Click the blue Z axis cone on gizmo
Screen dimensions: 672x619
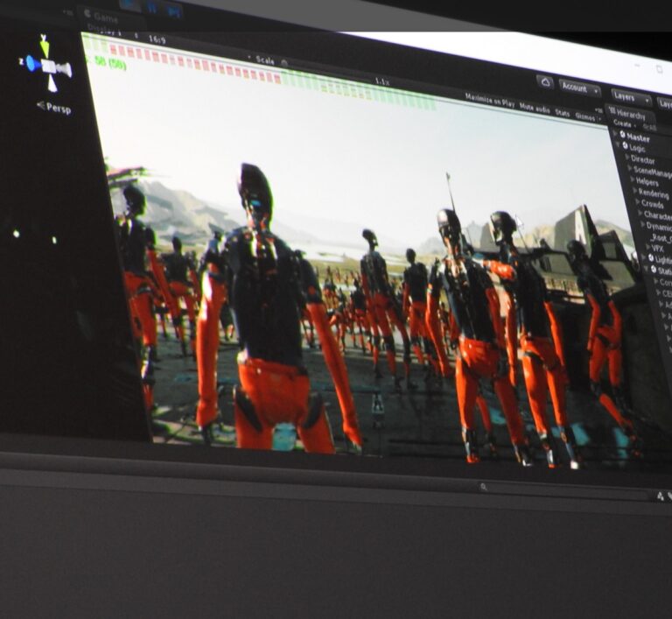(x=31, y=64)
